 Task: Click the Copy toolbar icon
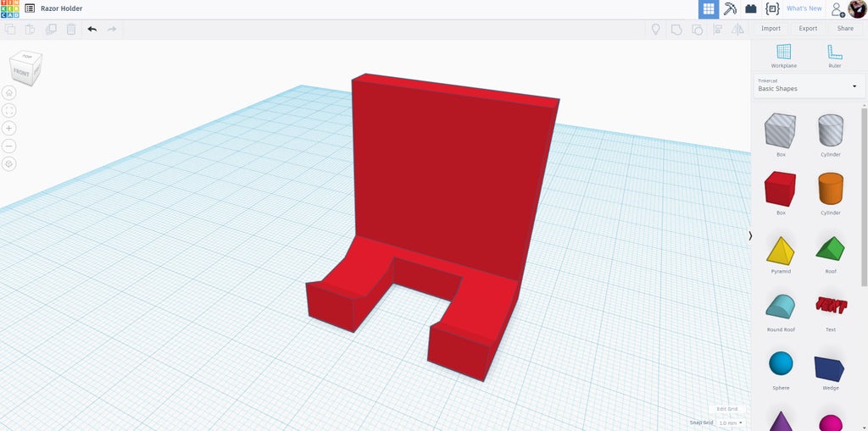(x=10, y=29)
